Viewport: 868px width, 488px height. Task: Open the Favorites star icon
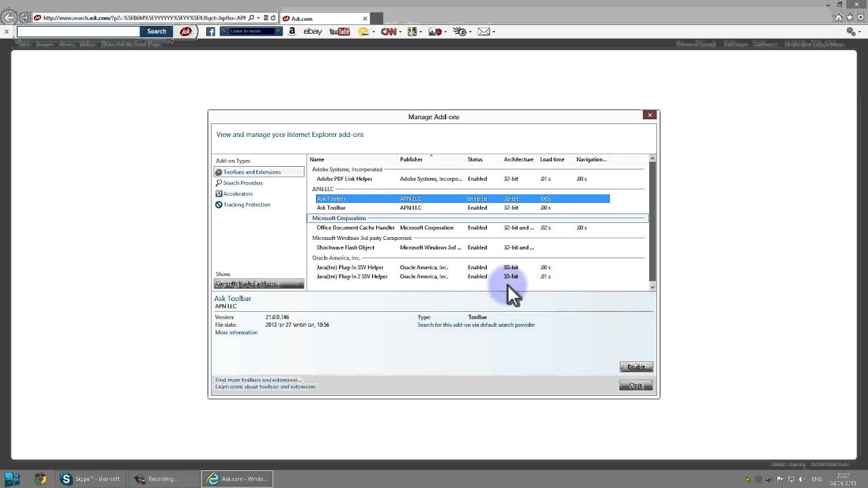(x=850, y=18)
